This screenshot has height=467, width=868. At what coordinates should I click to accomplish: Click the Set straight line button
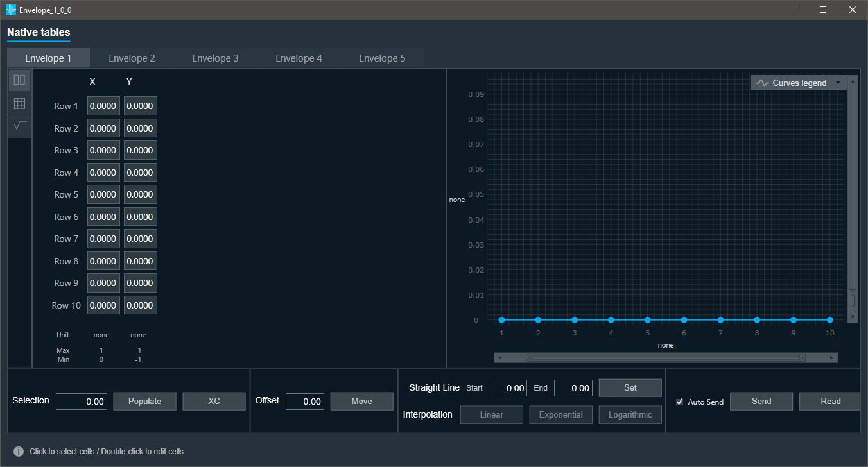pyautogui.click(x=630, y=387)
